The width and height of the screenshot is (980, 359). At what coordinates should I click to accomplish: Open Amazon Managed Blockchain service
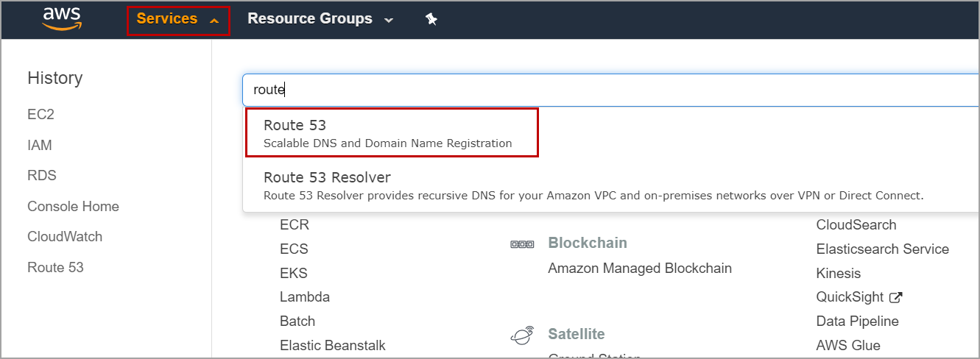pyautogui.click(x=640, y=269)
